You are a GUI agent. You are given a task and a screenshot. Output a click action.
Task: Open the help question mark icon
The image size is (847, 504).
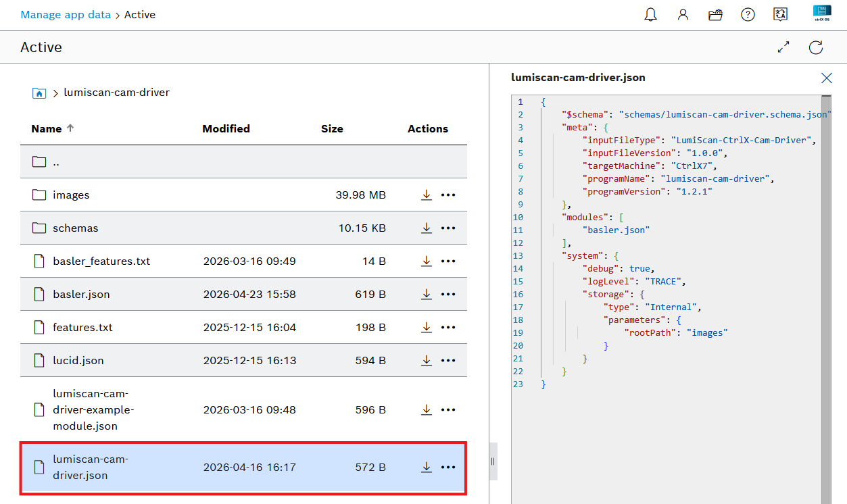point(748,15)
